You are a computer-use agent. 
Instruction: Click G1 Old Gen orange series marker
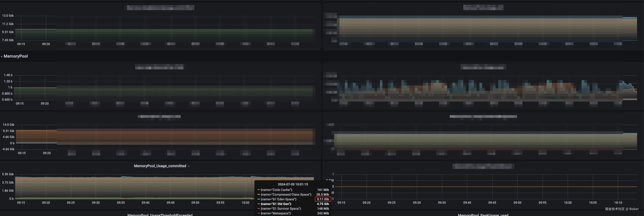259,204
